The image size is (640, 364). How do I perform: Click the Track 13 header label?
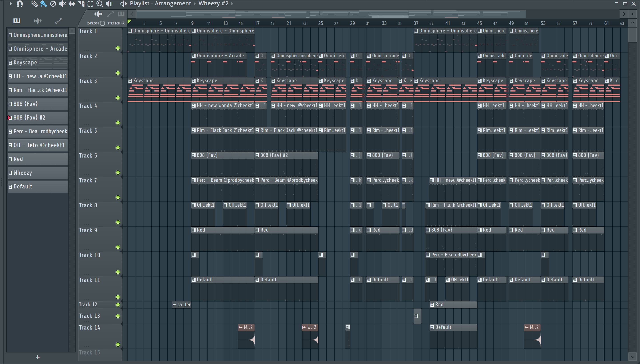90,316
